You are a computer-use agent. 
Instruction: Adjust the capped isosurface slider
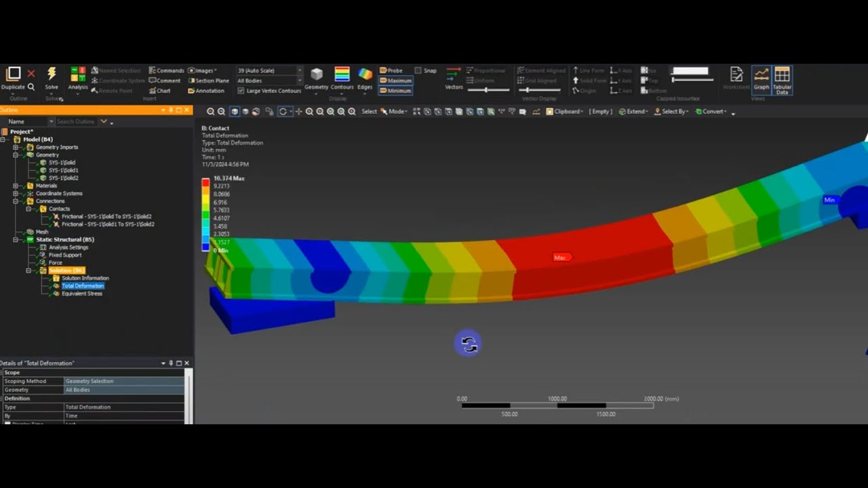tap(692, 79)
